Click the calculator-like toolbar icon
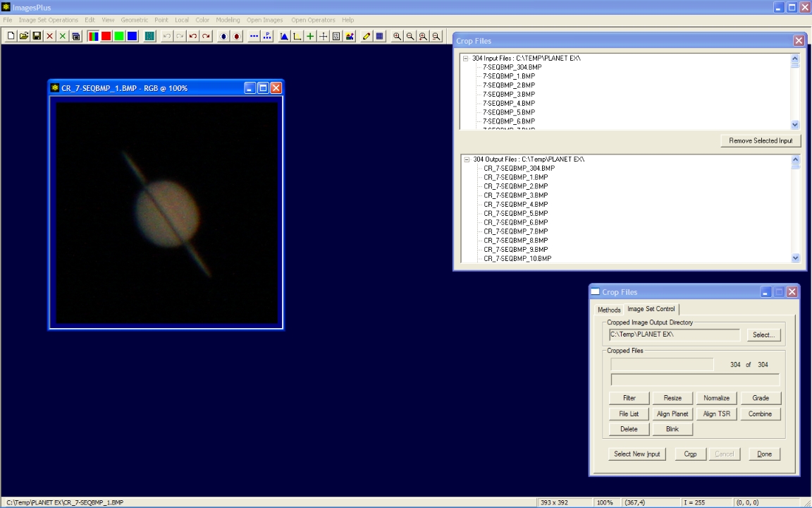The width and height of the screenshot is (812, 508). click(336, 36)
